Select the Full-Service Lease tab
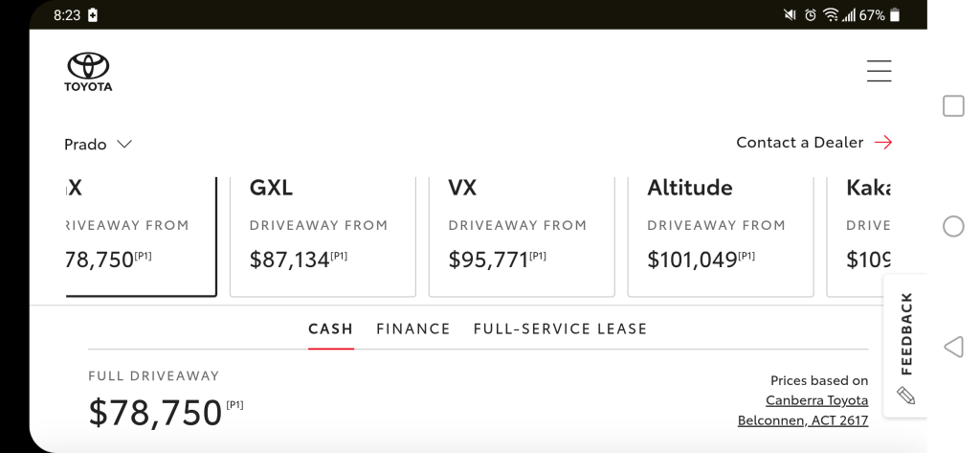The width and height of the screenshot is (980, 453). coord(560,328)
